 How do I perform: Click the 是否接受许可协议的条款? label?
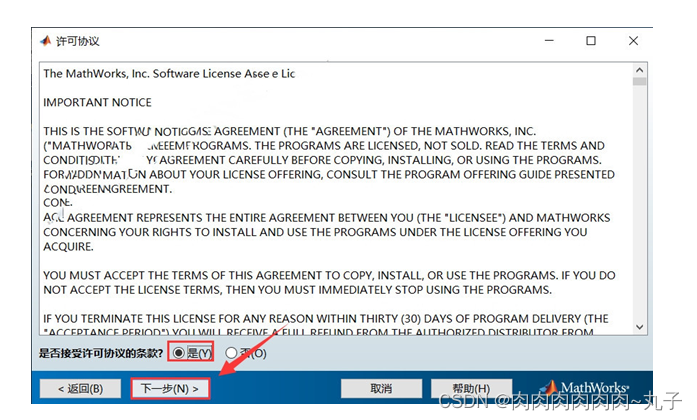tap(101, 353)
